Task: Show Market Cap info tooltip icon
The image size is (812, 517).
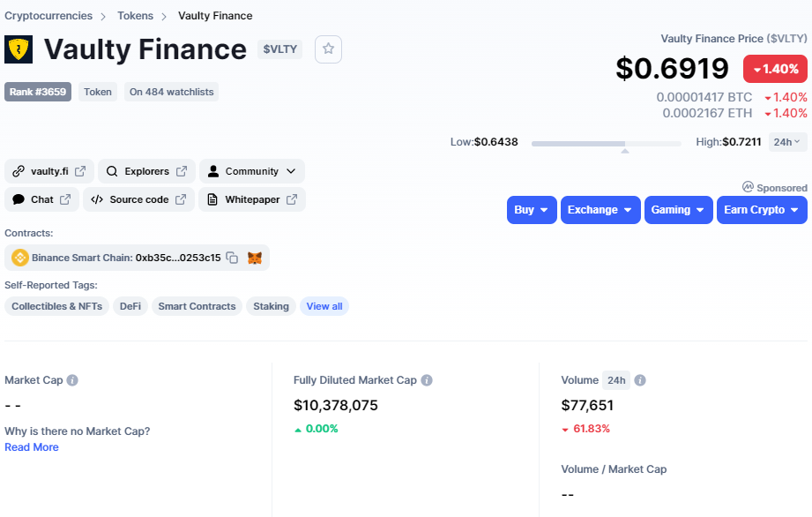Action: point(72,380)
